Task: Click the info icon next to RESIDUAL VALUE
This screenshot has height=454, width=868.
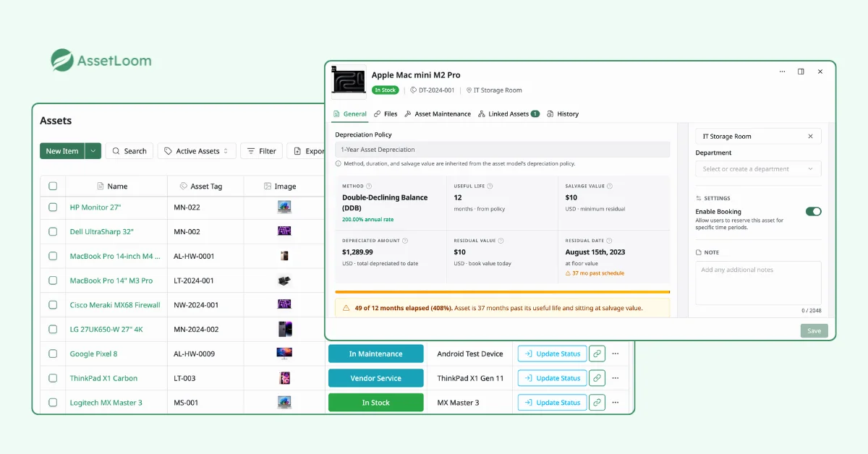Action: (501, 241)
